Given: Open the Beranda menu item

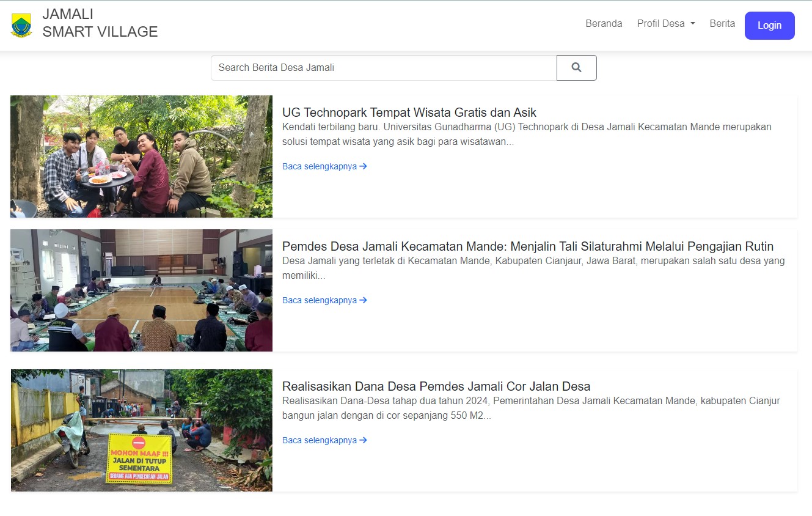Looking at the screenshot, I should click(x=604, y=24).
